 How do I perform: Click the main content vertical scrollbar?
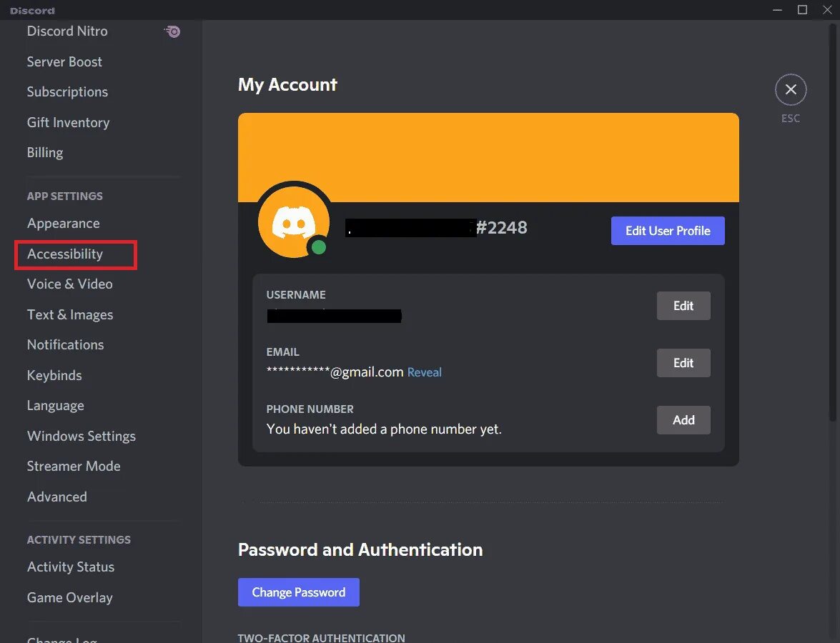[x=833, y=222]
